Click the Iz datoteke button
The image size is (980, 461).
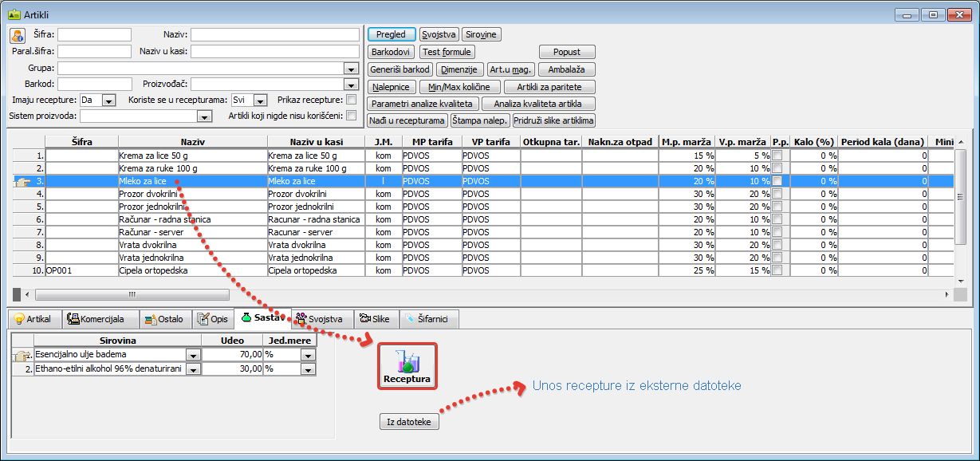[x=408, y=422]
